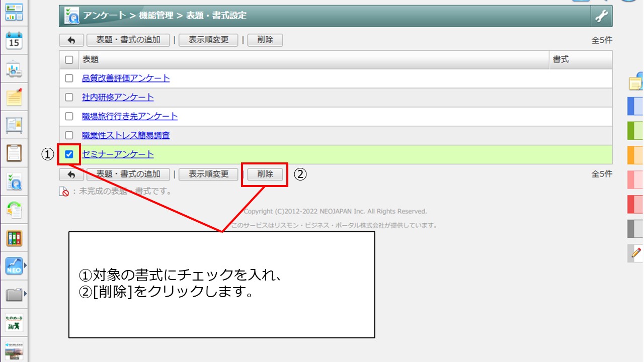Check the 品質改善評価アンケート row checkbox
Image resolution: width=644 pixels, height=362 pixels.
[x=69, y=78]
